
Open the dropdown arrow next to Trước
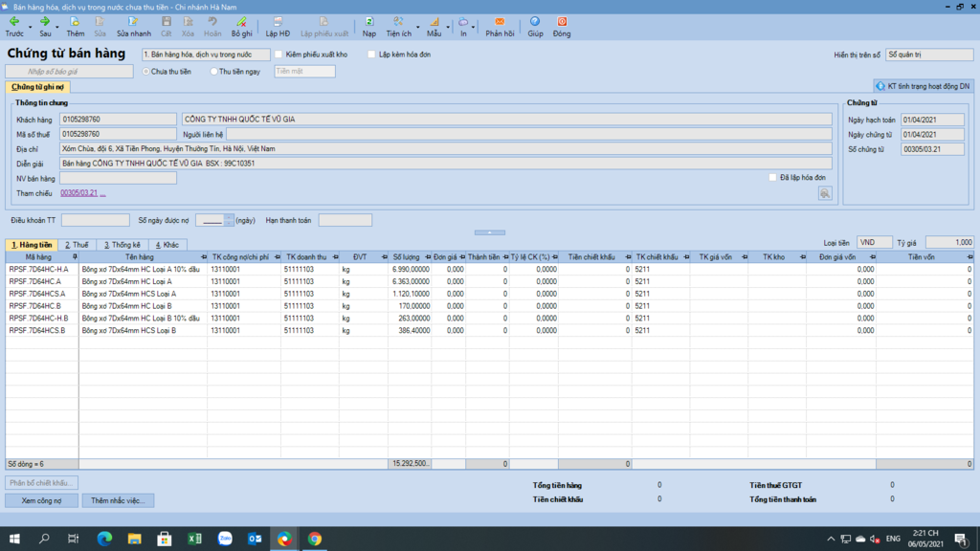tap(30, 28)
